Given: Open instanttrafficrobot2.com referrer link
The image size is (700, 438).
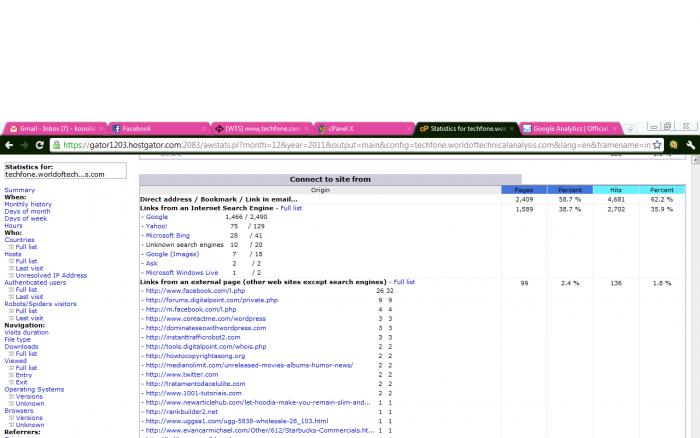Looking at the screenshot, I should click(193, 338).
